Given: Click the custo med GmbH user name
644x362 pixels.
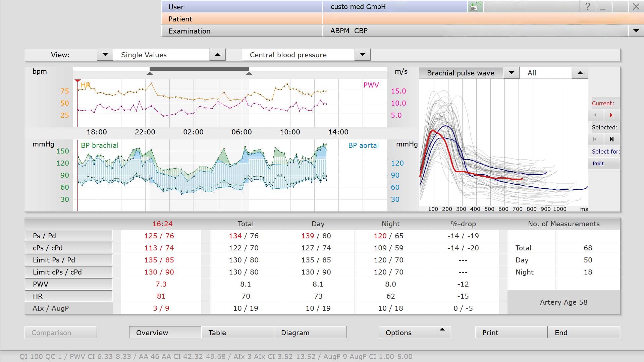Looking at the screenshot, I should [358, 6].
